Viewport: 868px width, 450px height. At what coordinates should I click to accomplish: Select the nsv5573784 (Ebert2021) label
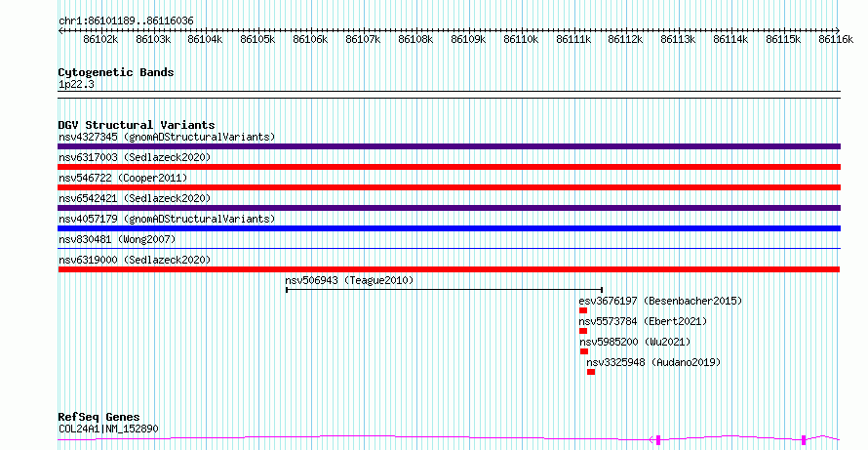pyautogui.click(x=644, y=321)
